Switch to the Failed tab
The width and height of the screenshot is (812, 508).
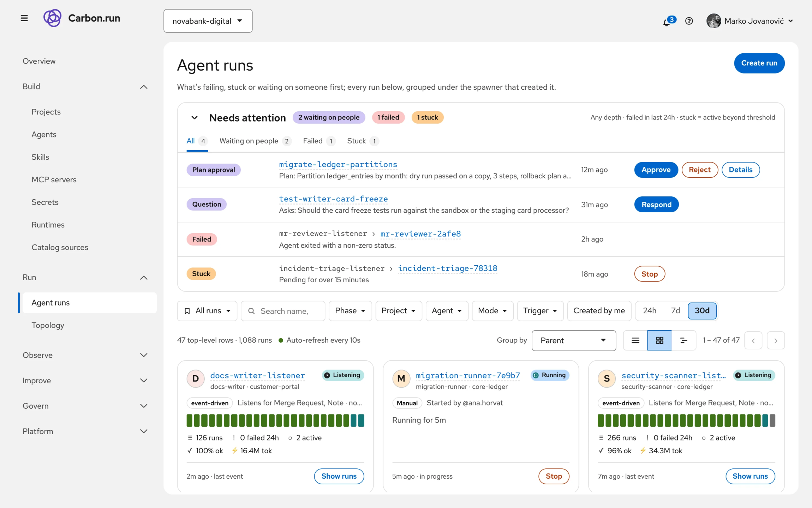point(319,141)
